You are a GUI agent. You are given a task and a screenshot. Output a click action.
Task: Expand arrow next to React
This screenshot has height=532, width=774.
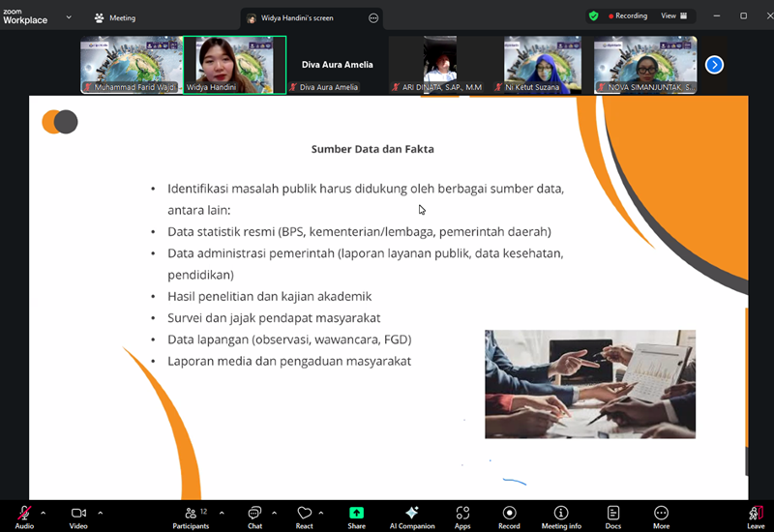point(321,514)
